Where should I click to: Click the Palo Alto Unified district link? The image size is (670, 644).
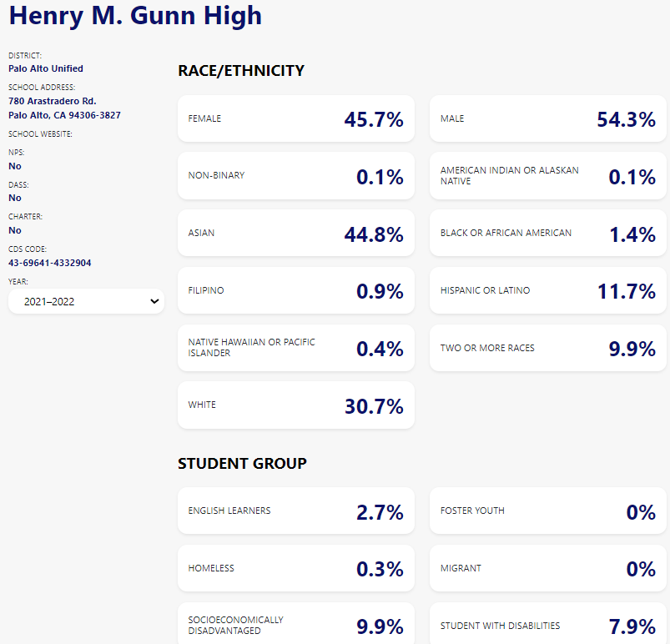(46, 68)
